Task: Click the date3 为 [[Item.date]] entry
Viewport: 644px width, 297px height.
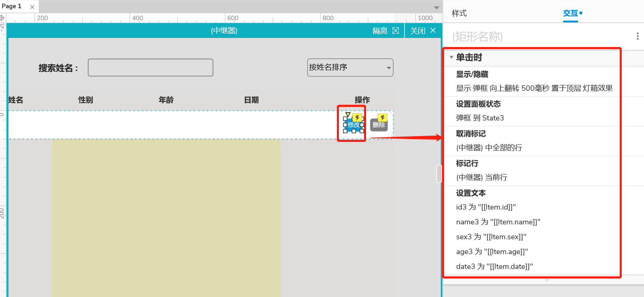Action: coord(495,266)
